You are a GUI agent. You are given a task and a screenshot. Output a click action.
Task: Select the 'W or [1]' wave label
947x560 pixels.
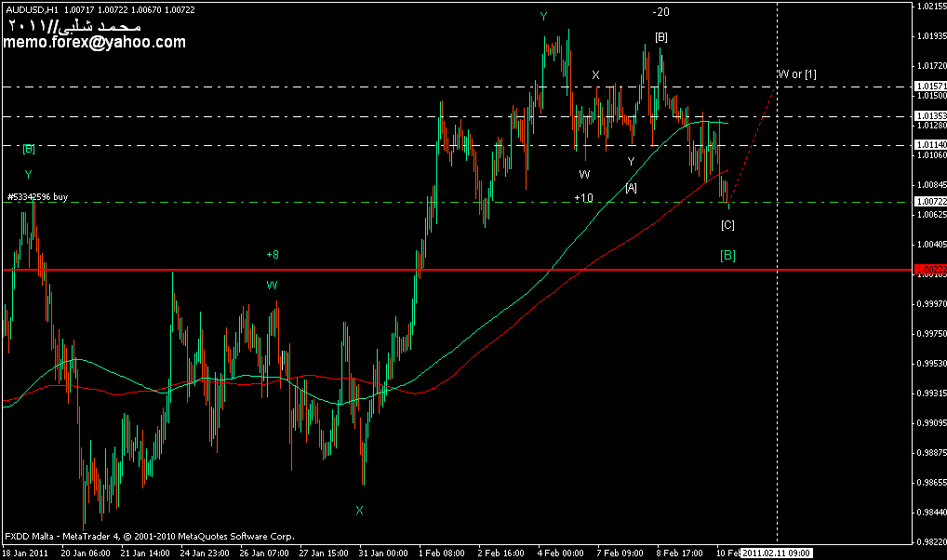pyautogui.click(x=796, y=73)
